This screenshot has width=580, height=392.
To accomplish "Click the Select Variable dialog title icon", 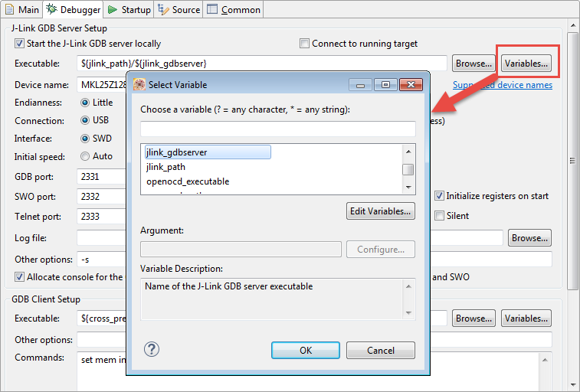I will pos(139,84).
